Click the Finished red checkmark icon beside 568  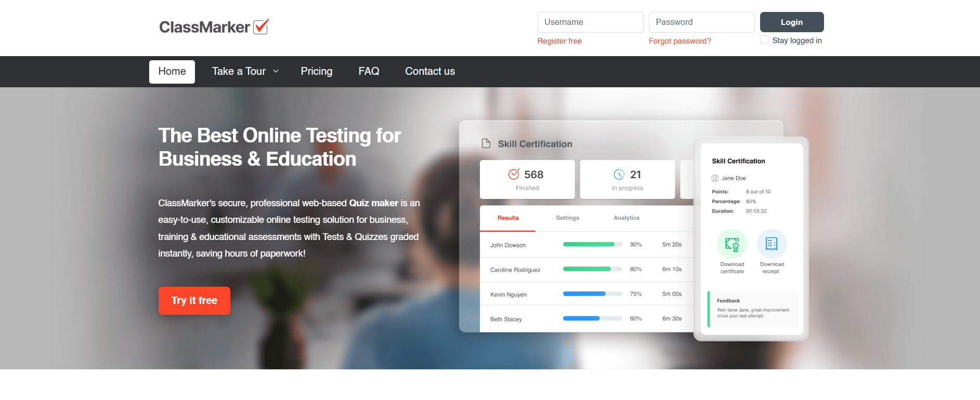pyautogui.click(x=514, y=174)
